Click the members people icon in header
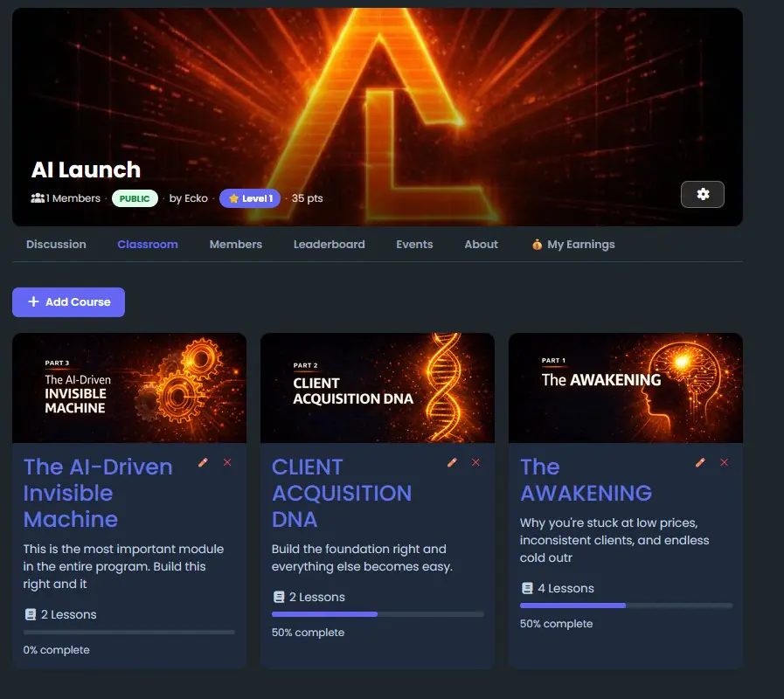784x699 pixels. pyautogui.click(x=38, y=198)
